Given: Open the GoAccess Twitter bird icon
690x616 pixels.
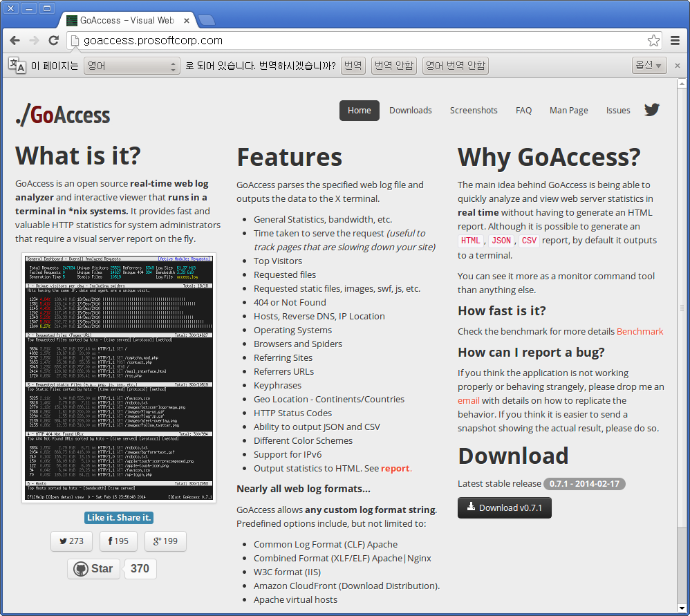Looking at the screenshot, I should [652, 109].
